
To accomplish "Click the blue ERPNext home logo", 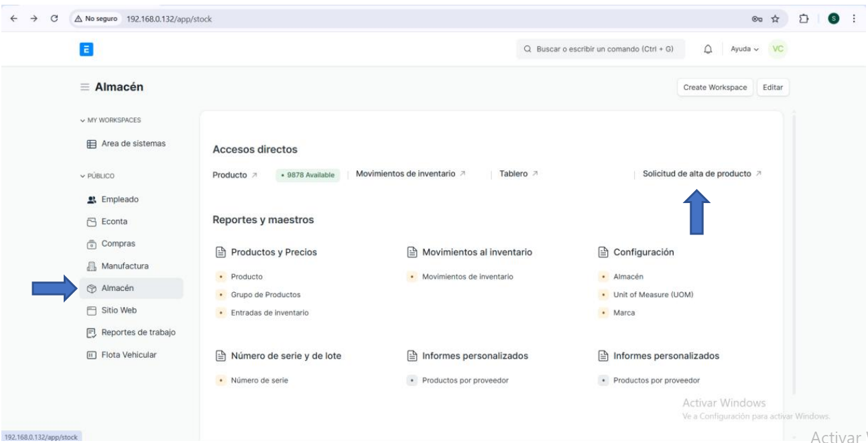I will click(86, 48).
